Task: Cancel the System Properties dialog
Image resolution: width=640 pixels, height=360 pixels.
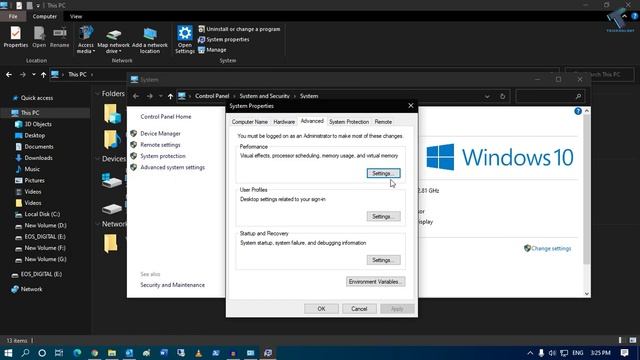Action: pyautogui.click(x=359, y=309)
